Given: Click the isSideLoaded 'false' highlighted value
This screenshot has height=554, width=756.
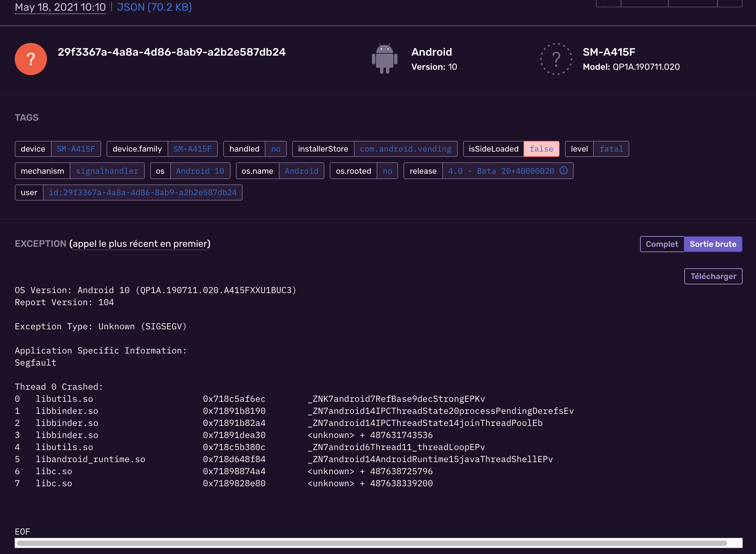Looking at the screenshot, I should (x=541, y=149).
